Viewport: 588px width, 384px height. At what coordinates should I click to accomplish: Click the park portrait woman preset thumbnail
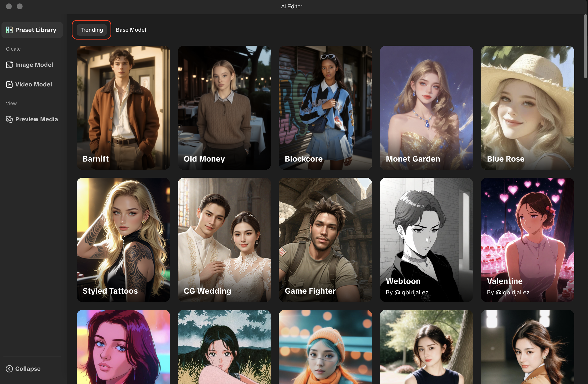click(x=426, y=347)
